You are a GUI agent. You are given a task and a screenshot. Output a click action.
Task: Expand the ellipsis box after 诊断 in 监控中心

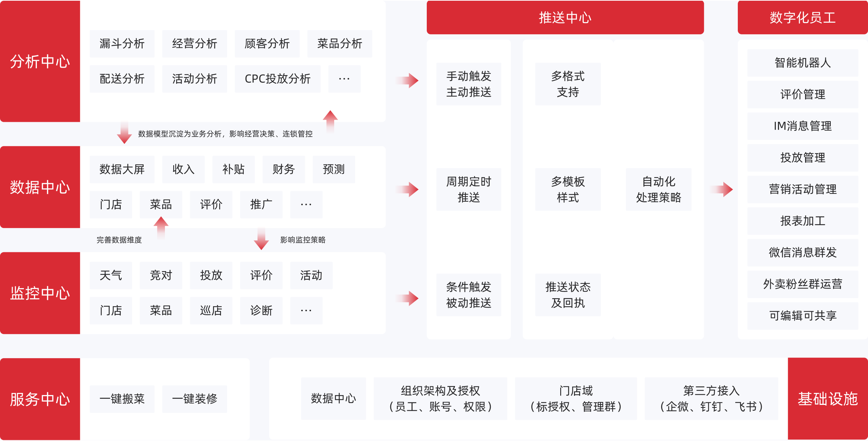coord(306,311)
